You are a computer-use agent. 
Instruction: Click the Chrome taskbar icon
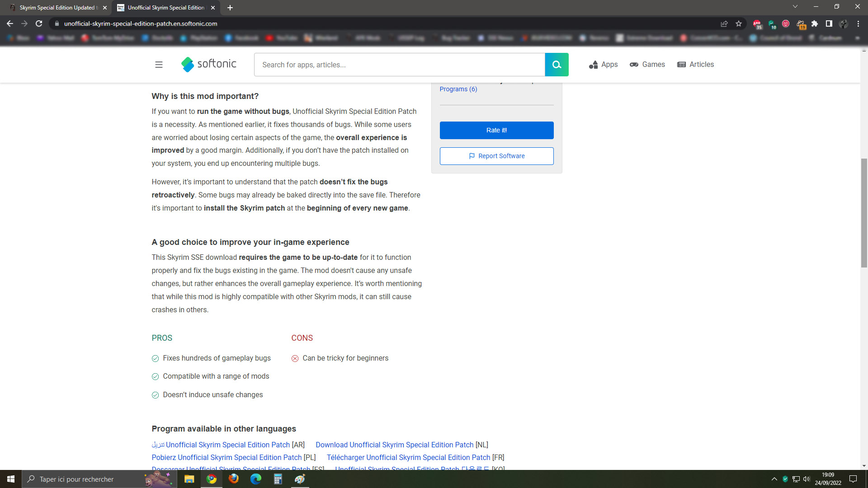(212, 479)
